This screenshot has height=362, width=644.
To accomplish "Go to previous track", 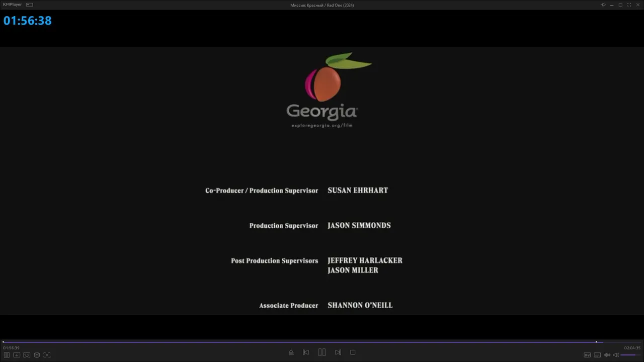I will point(306,352).
